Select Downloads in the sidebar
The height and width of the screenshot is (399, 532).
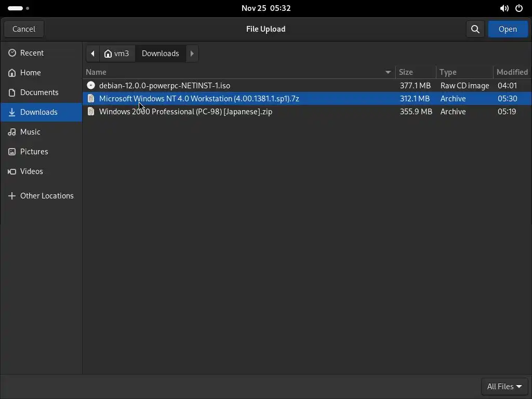41,112
